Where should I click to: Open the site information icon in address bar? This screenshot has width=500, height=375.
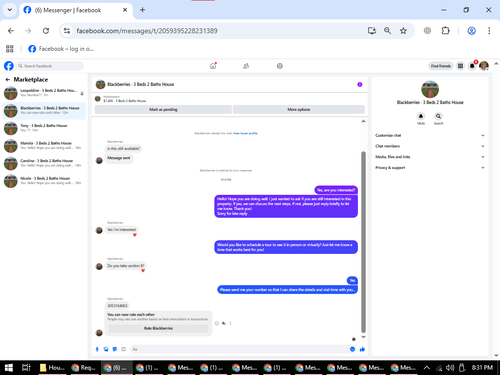(x=67, y=31)
